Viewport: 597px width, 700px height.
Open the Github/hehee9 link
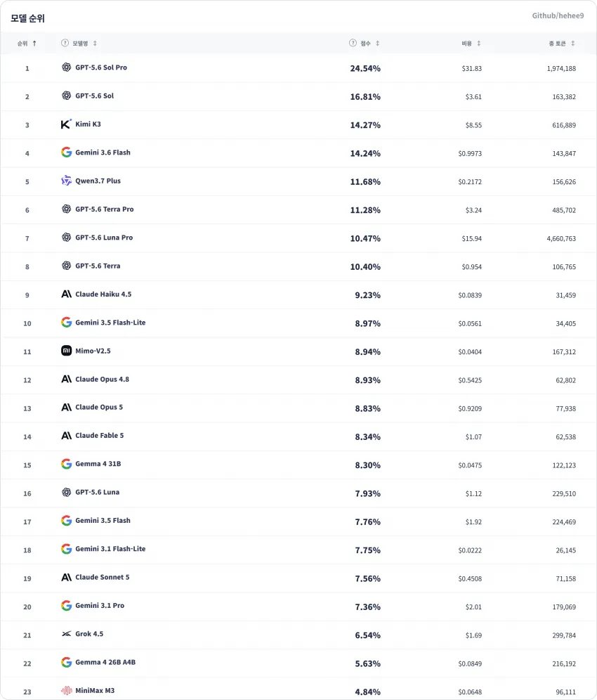coord(558,15)
